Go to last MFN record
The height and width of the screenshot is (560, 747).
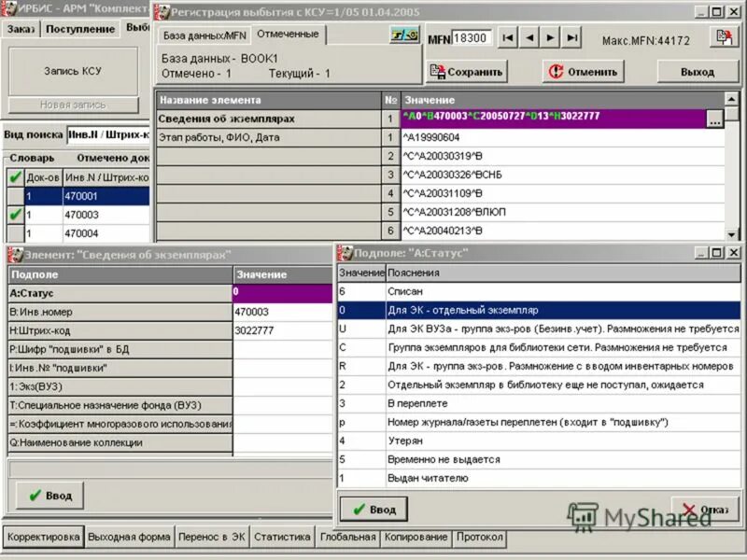click(571, 37)
